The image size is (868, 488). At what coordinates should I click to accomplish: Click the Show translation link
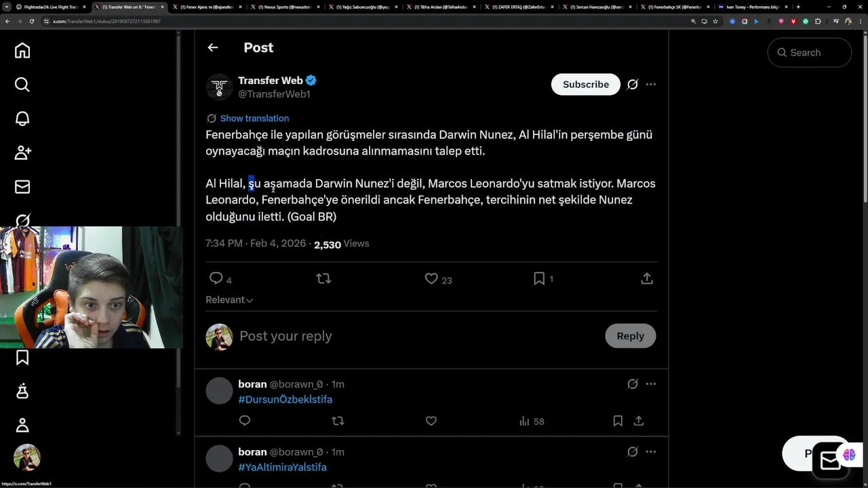(254, 118)
